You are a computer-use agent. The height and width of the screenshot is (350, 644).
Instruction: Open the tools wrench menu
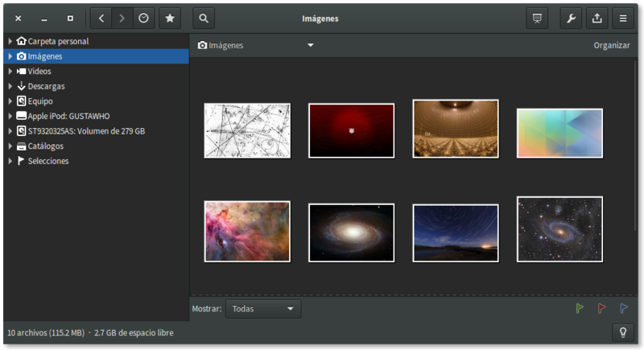(x=572, y=18)
